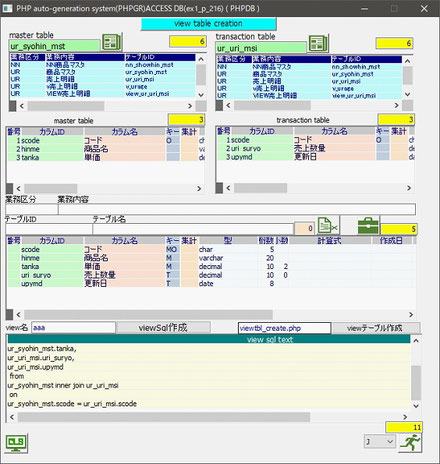Click the empty 業務区分 input field

[x=32, y=209]
